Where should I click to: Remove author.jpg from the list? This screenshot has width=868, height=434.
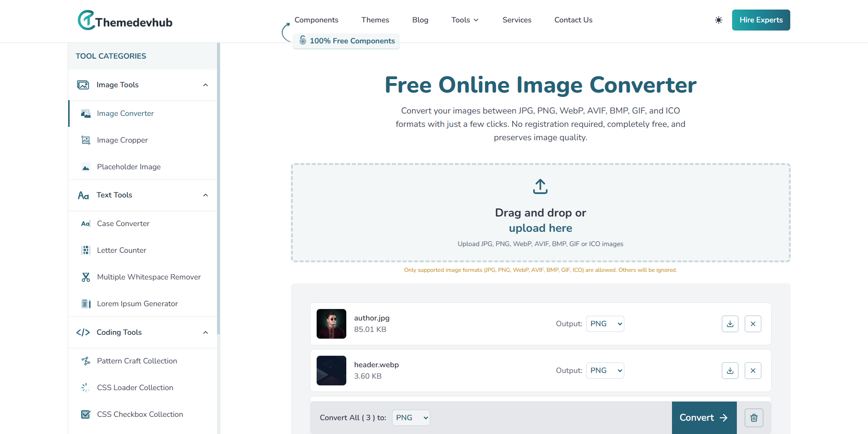(x=753, y=324)
